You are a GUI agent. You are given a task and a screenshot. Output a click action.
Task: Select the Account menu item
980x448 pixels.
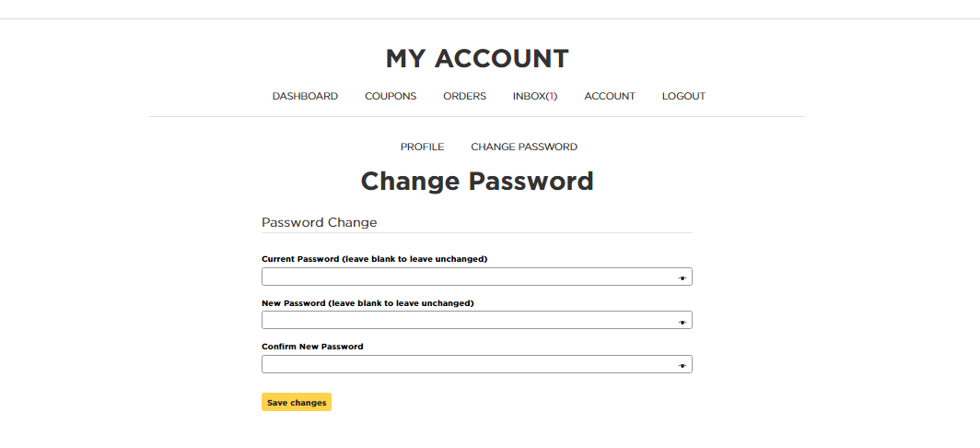(610, 96)
